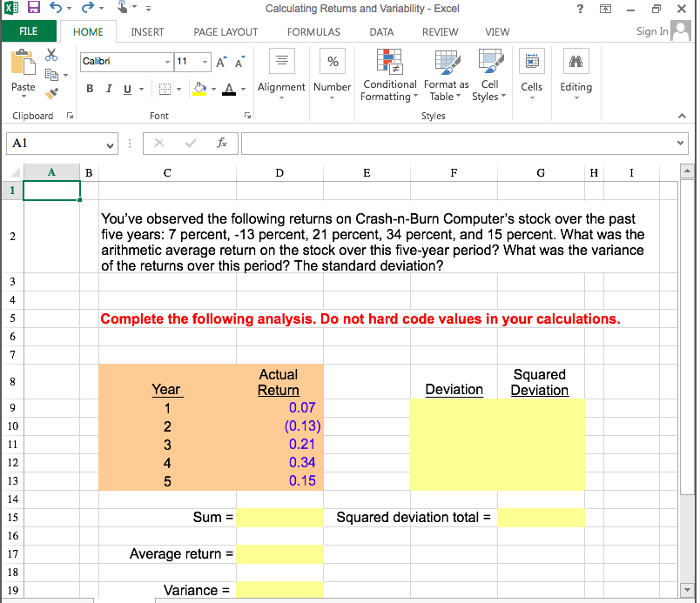
Task: Click the Cut (scissors) icon
Action: tap(50, 54)
